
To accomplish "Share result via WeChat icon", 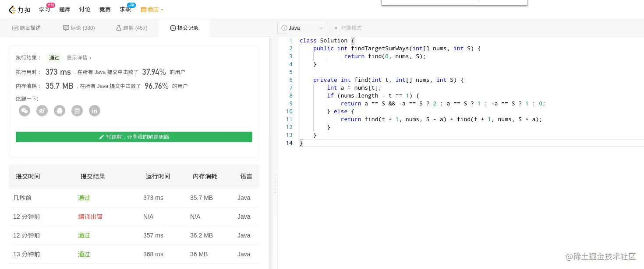I will 25,111.
